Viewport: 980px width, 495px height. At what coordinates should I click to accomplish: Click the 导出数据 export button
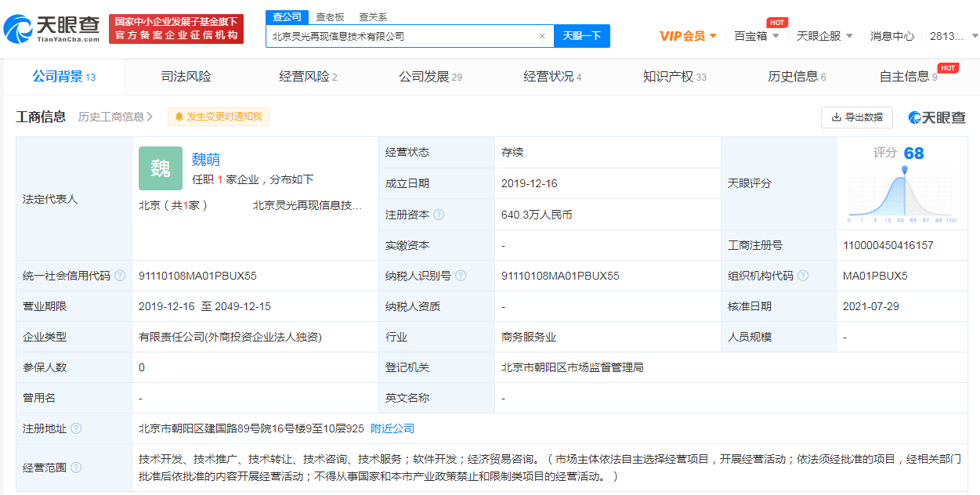click(857, 117)
